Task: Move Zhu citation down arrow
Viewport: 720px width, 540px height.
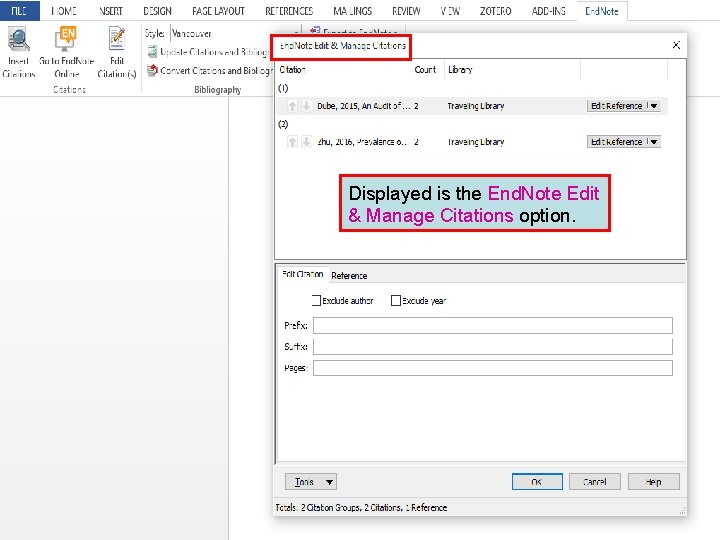Action: pyautogui.click(x=306, y=141)
